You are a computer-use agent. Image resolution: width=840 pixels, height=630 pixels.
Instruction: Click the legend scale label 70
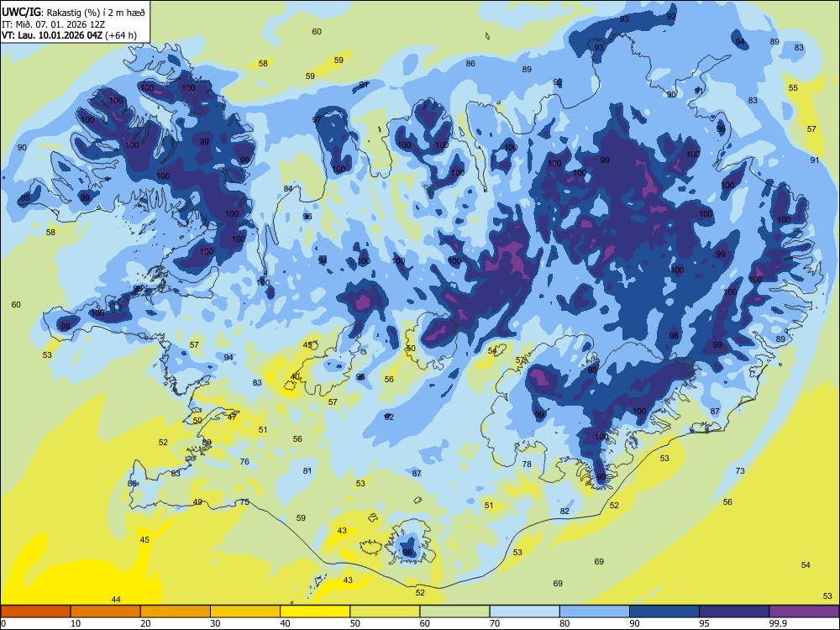(495, 623)
